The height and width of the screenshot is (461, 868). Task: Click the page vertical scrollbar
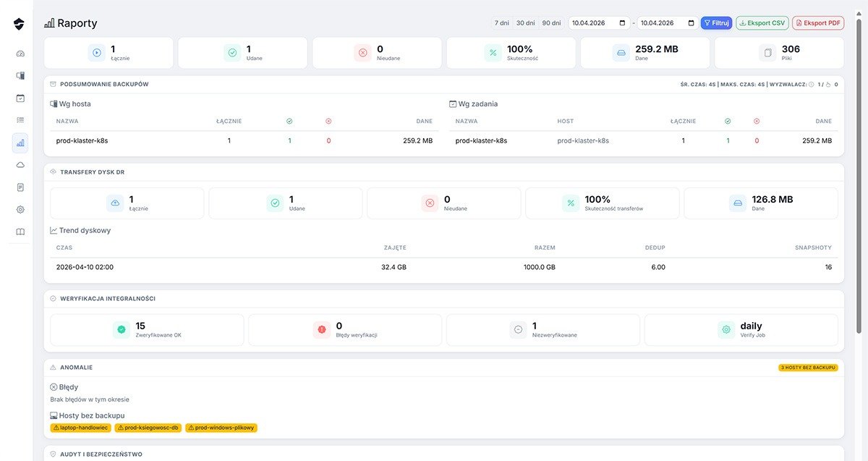859,217
